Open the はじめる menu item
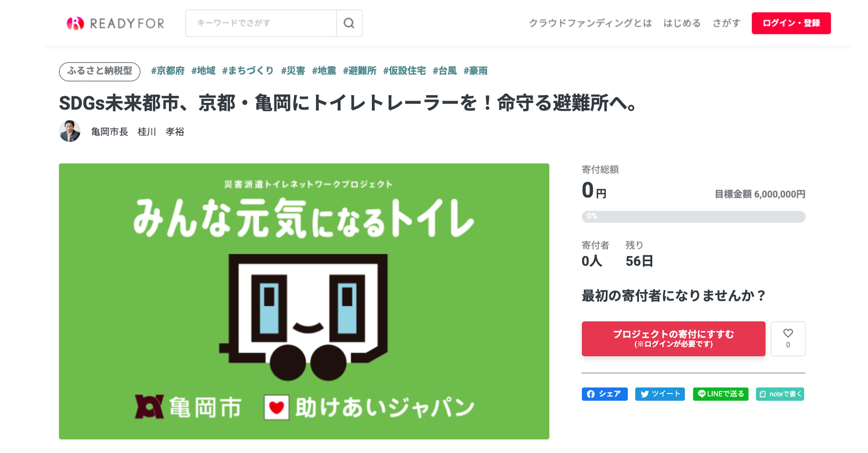Screen dimensions: 868x453 point(682,23)
